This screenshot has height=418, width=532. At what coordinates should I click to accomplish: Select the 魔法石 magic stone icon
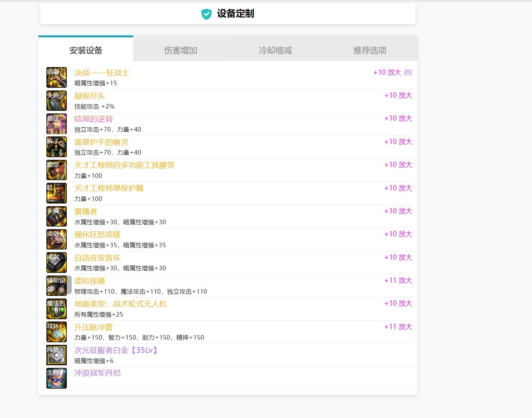click(57, 309)
